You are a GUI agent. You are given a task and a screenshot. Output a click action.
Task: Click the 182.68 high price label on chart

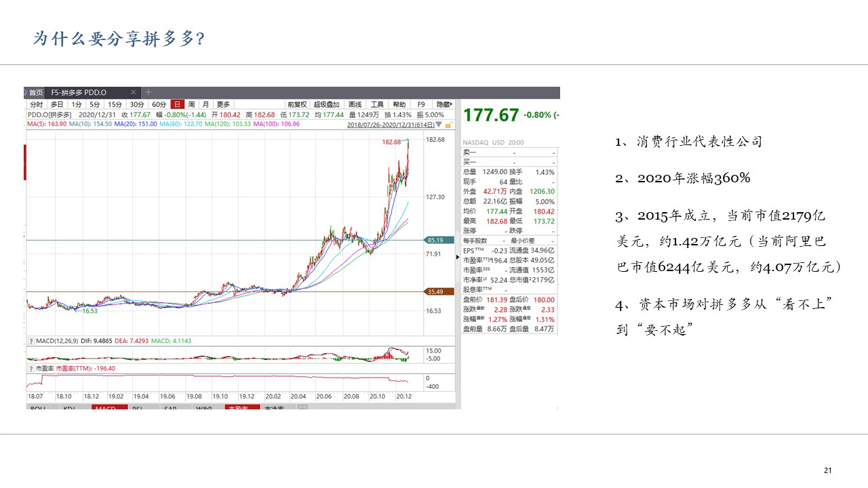tap(391, 142)
